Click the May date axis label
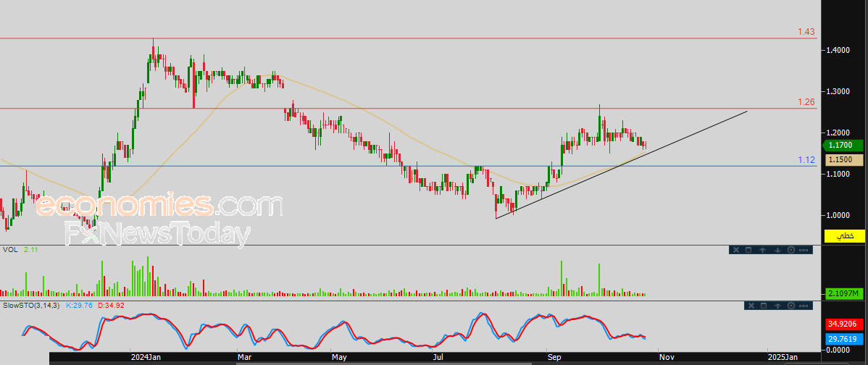868x365 pixels. 339,358
